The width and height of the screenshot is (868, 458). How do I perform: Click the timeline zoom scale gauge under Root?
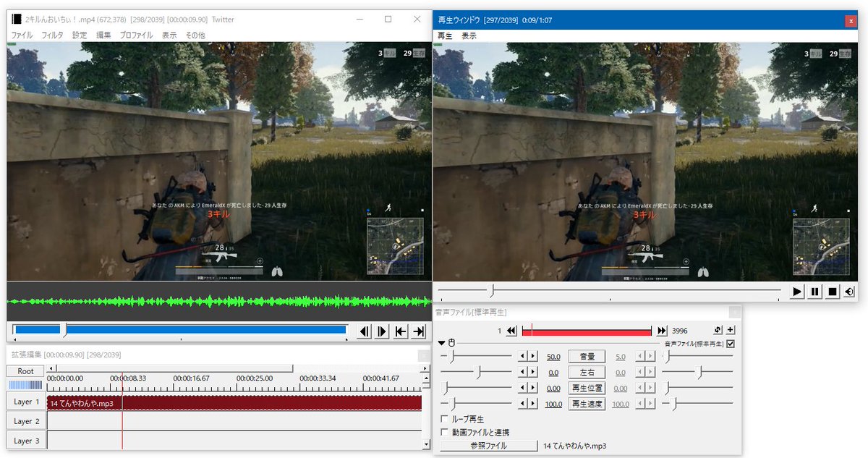tap(25, 386)
